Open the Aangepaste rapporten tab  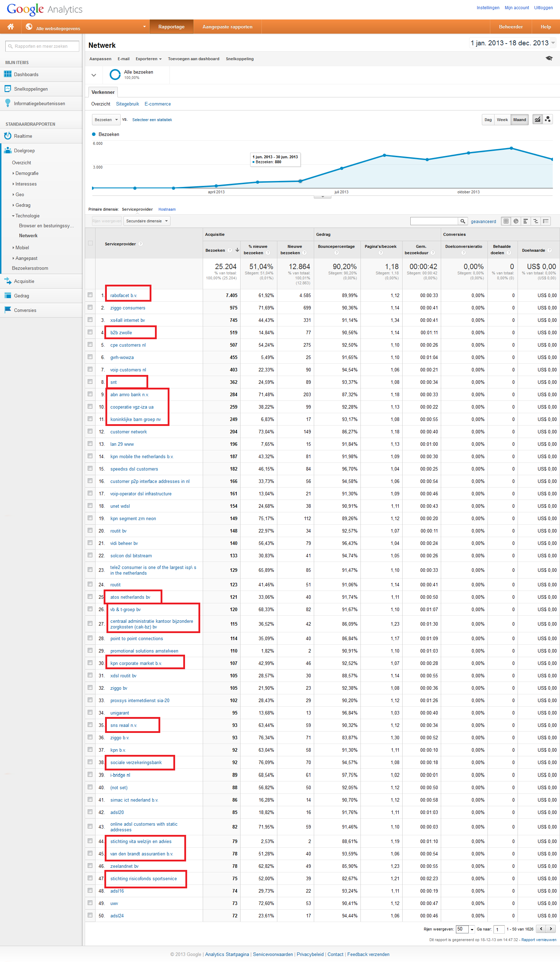tap(227, 27)
